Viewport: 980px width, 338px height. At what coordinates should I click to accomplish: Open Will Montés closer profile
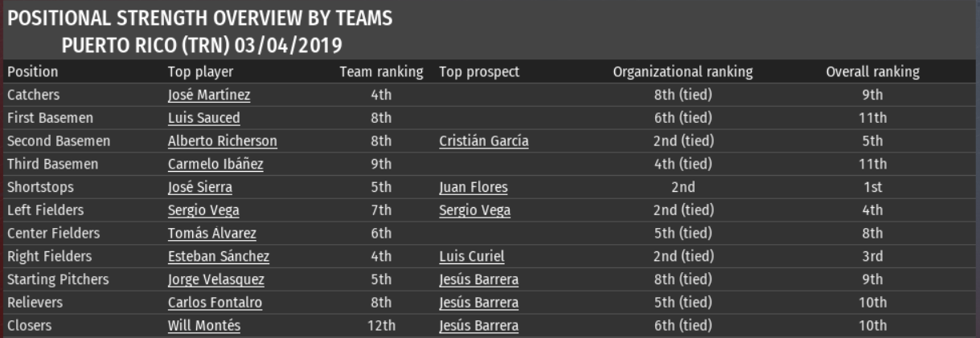click(x=203, y=327)
